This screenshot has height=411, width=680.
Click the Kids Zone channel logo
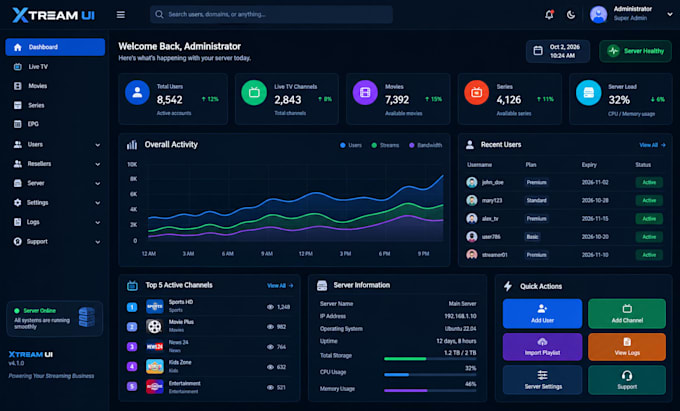click(x=154, y=367)
